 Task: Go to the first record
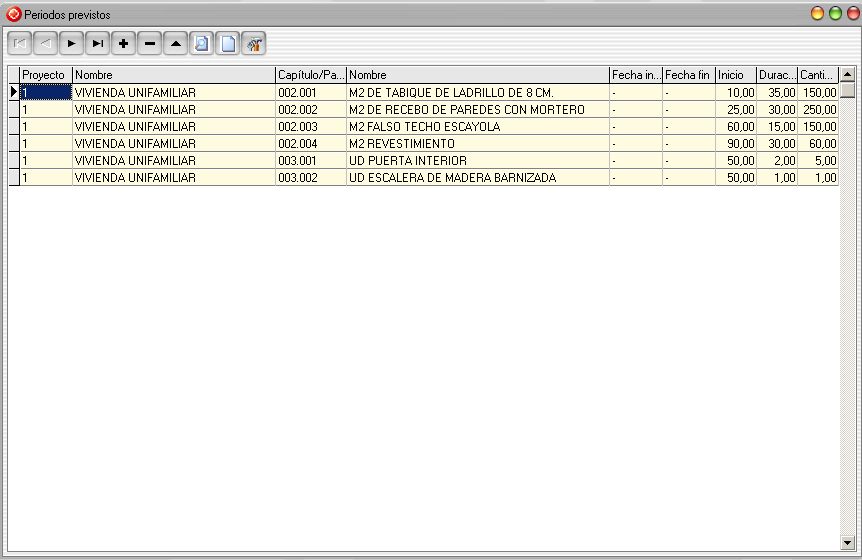coord(19,44)
